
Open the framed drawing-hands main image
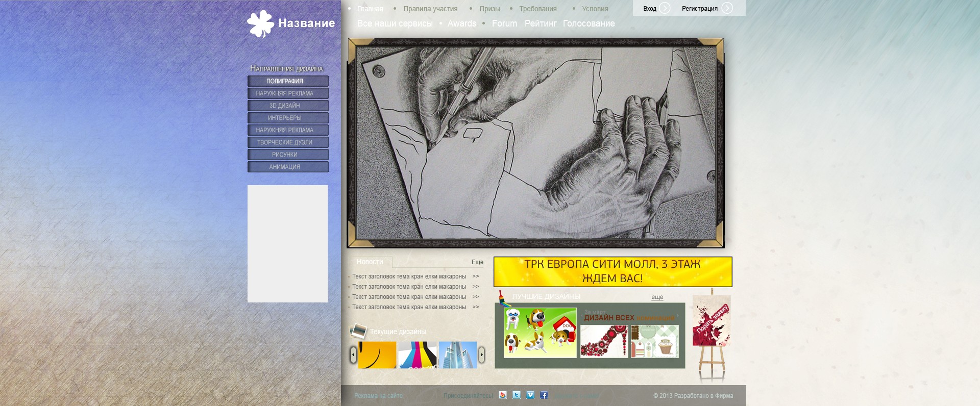535,143
